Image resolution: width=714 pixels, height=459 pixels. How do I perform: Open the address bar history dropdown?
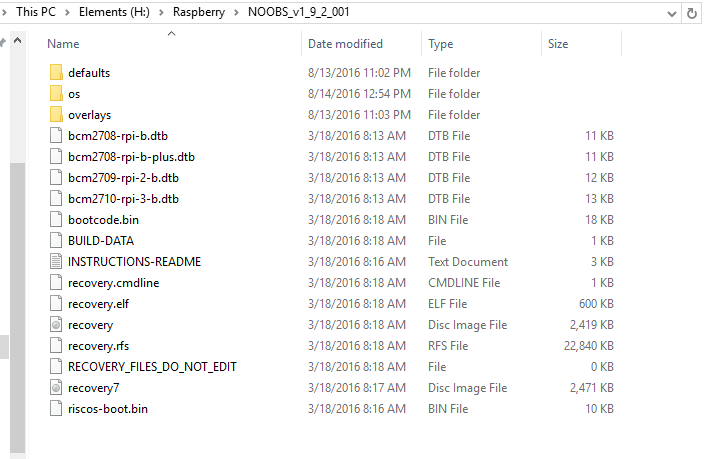(672, 14)
